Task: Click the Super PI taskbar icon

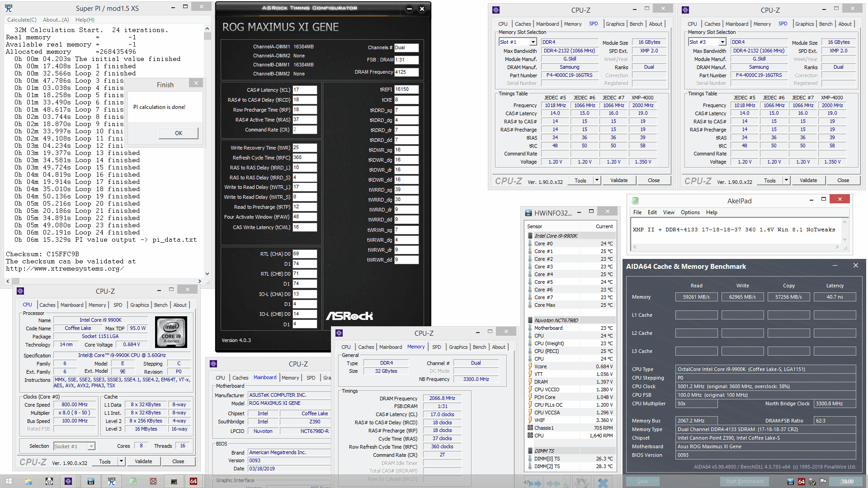Action: pos(112,481)
